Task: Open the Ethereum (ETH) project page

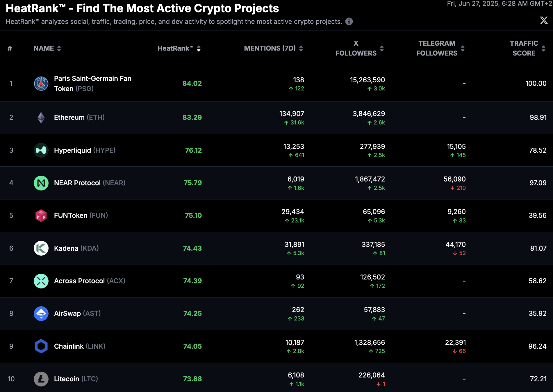Action: (79, 117)
